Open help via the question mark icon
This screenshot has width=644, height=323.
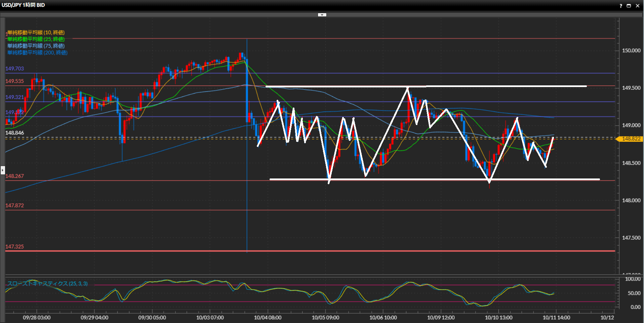(621, 6)
